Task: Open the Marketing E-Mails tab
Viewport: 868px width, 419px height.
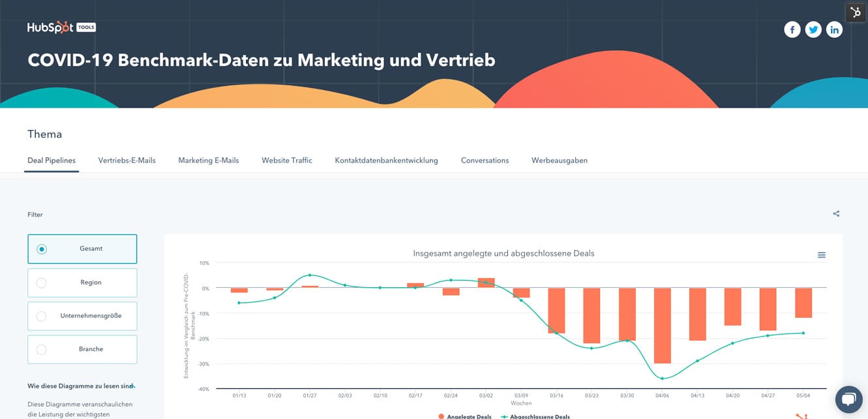Action: [x=209, y=161]
